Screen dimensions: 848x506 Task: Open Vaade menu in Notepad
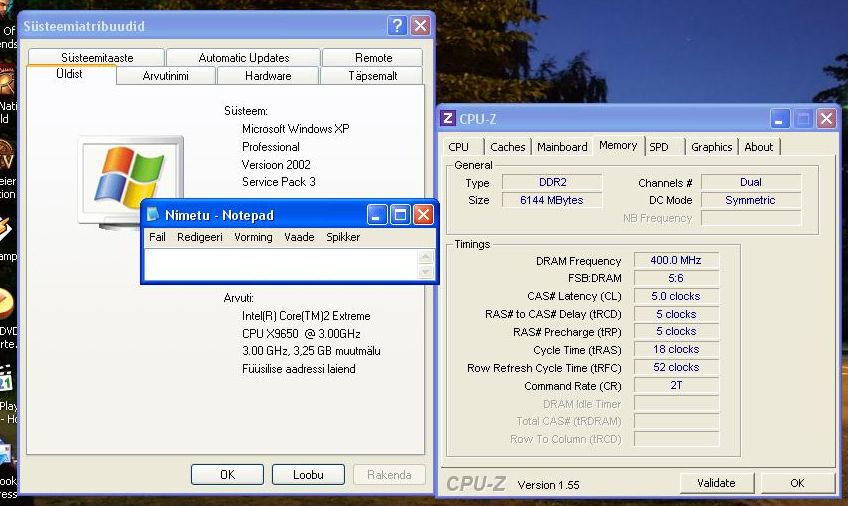tap(299, 237)
